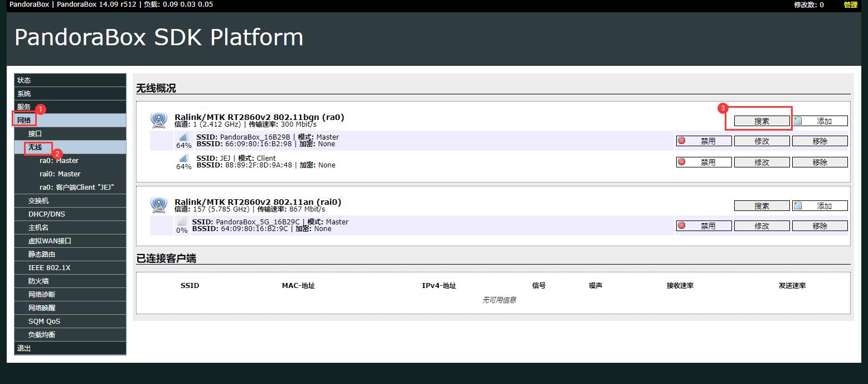The width and height of the screenshot is (868, 384).
Task: Click signal icon for PandoraBox_5G_16B29C
Action: [182, 222]
